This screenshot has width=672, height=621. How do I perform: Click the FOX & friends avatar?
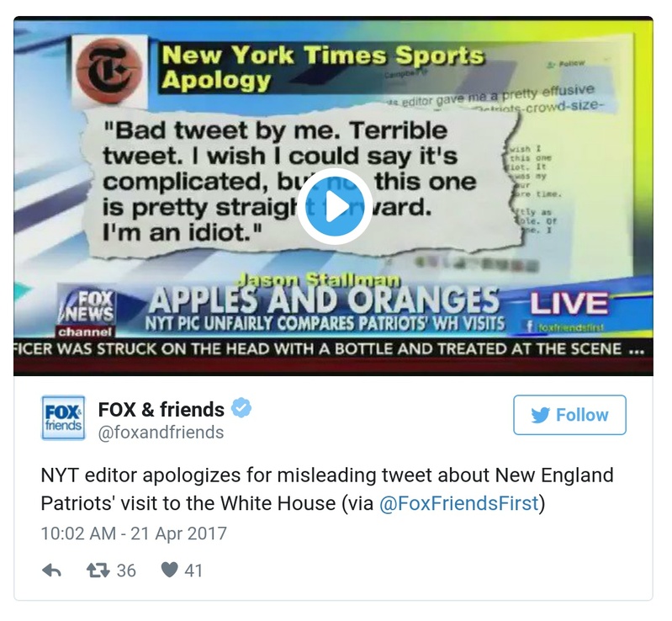point(63,417)
